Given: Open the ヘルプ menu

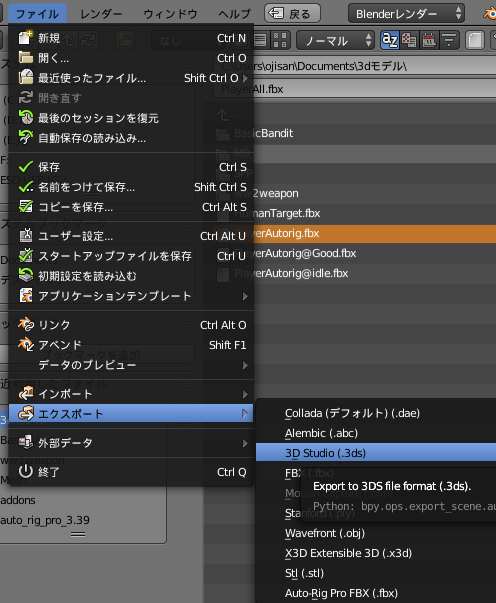Looking at the screenshot, I should (x=234, y=14).
